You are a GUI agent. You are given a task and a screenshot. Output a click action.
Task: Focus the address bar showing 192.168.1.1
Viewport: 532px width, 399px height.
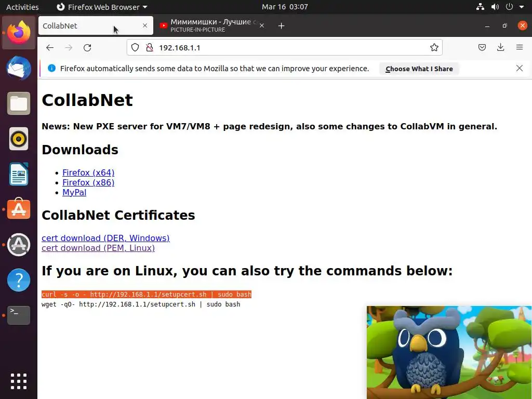pos(285,47)
